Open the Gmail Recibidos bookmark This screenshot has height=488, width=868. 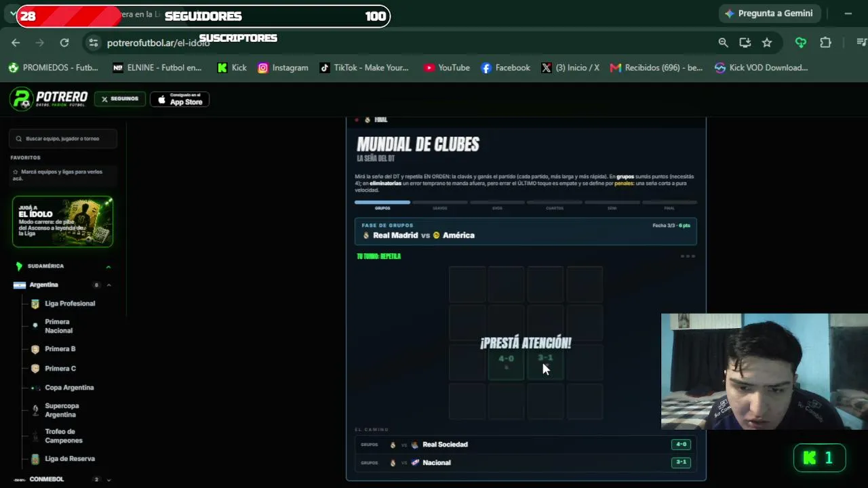(x=656, y=68)
